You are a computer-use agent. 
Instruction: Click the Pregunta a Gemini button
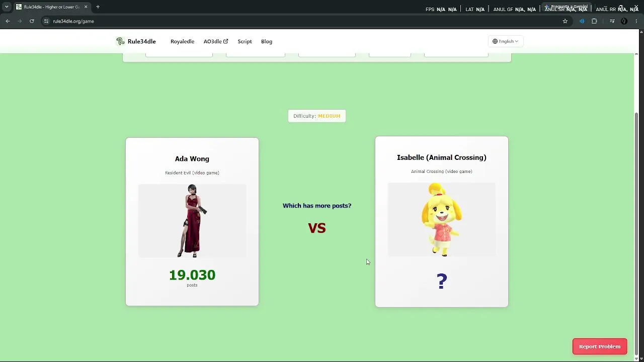coord(566,7)
